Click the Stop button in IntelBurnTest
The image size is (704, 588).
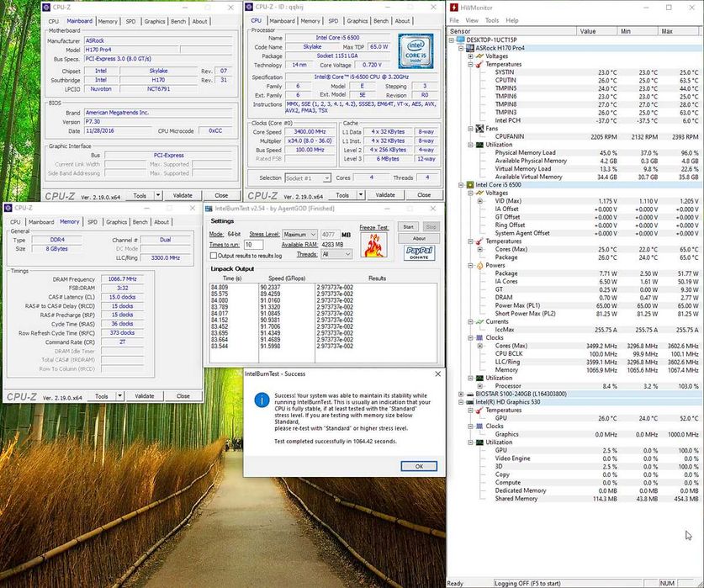click(x=431, y=226)
